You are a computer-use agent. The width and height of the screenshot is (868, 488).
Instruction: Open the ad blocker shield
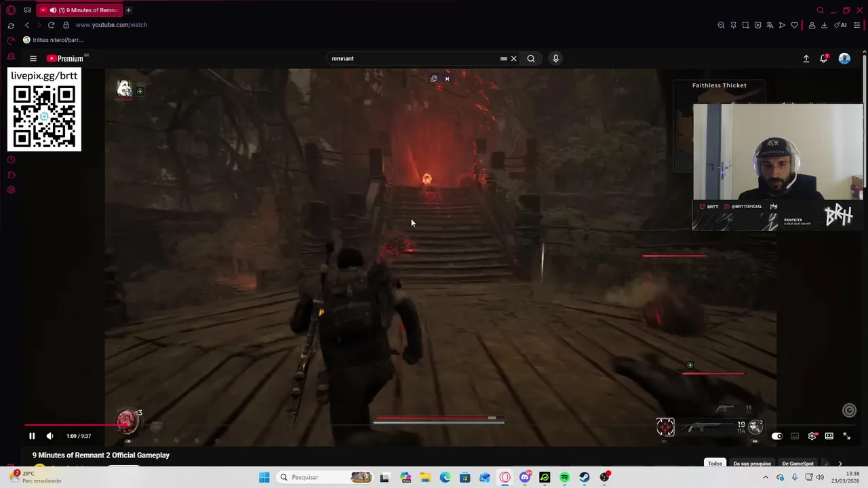[x=757, y=25]
